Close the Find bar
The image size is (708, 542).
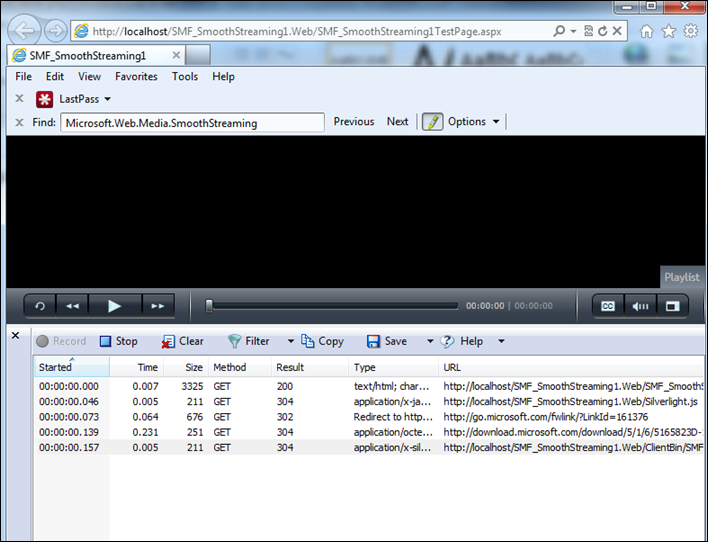19,122
